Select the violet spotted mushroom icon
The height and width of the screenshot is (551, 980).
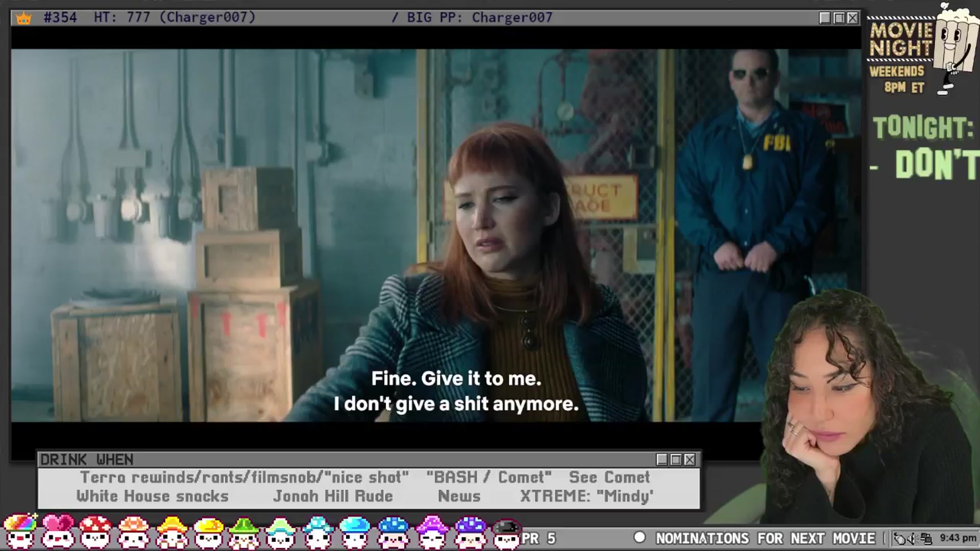471,532
